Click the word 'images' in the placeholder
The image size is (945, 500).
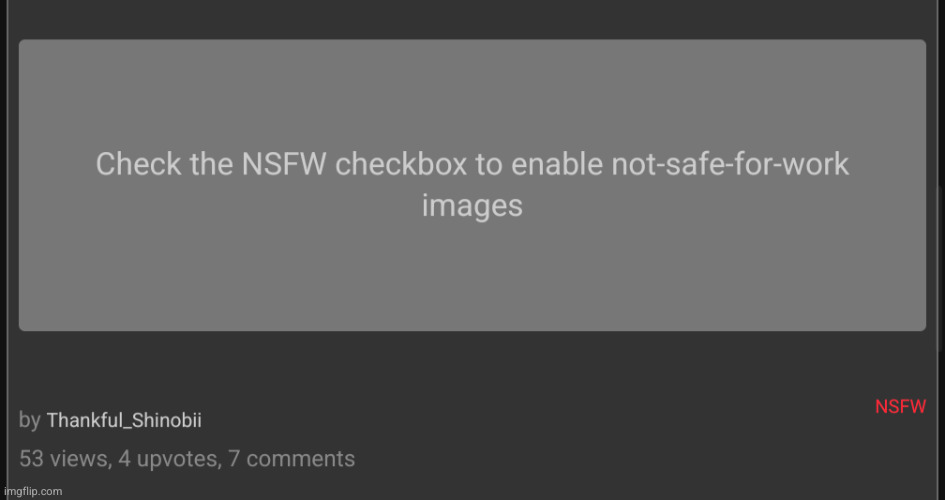click(472, 206)
